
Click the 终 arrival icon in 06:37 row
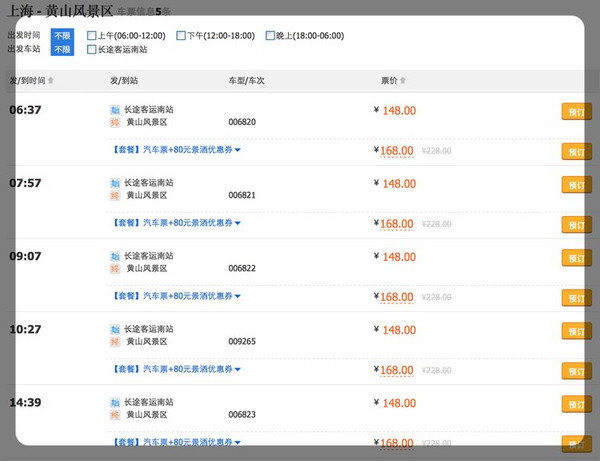point(115,122)
